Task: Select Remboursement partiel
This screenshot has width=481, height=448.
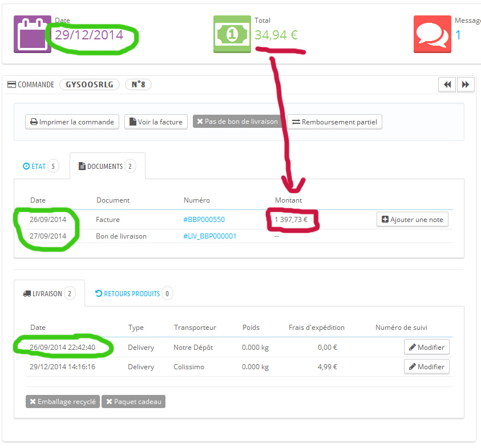Action: 335,122
